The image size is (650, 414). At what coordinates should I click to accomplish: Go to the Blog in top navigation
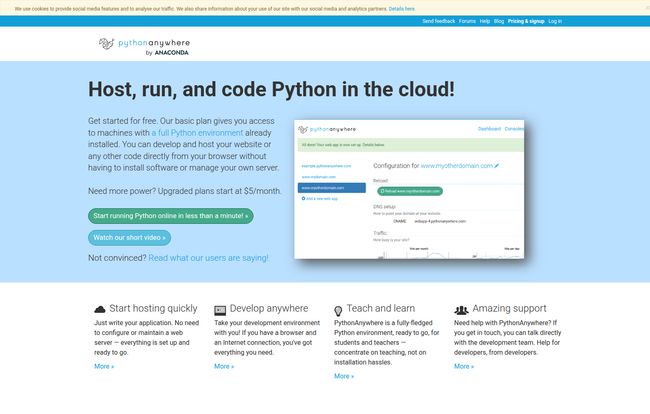(x=499, y=21)
